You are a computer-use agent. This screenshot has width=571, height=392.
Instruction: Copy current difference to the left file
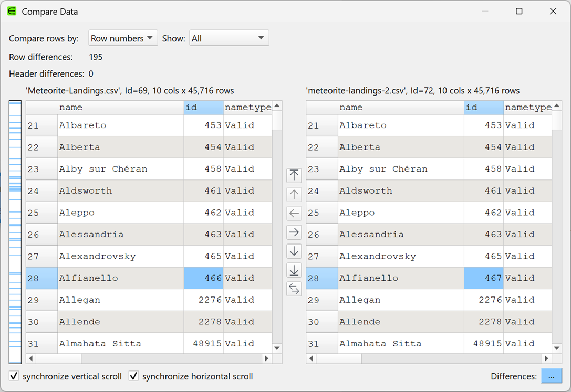tap(294, 213)
